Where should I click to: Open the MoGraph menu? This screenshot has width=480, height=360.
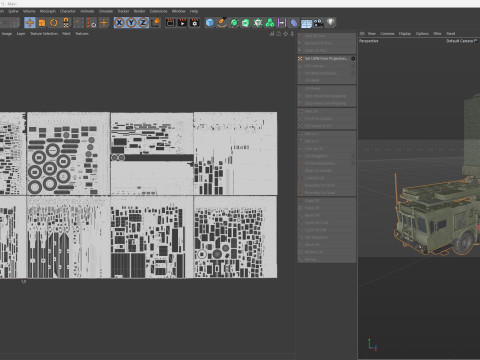[48, 11]
